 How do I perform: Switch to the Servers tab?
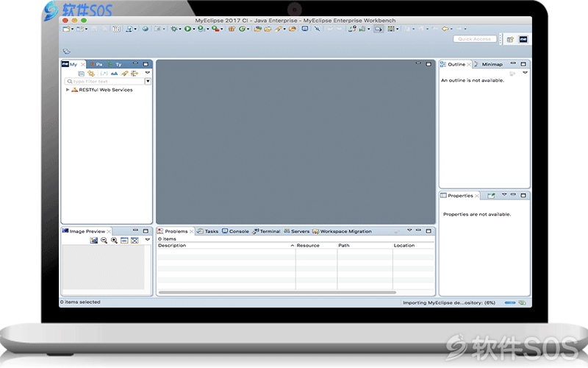297,231
